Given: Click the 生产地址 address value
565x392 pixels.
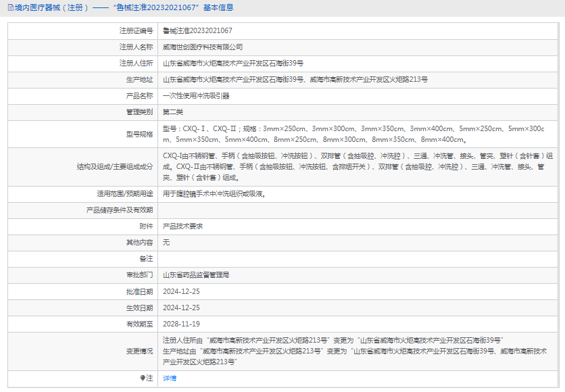Looking at the screenshot, I should [x=295, y=79].
